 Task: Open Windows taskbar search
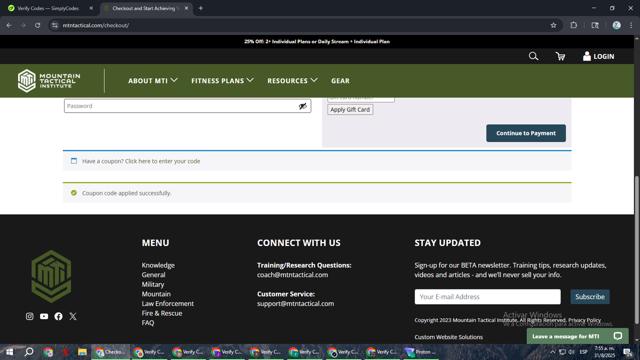tap(29, 352)
